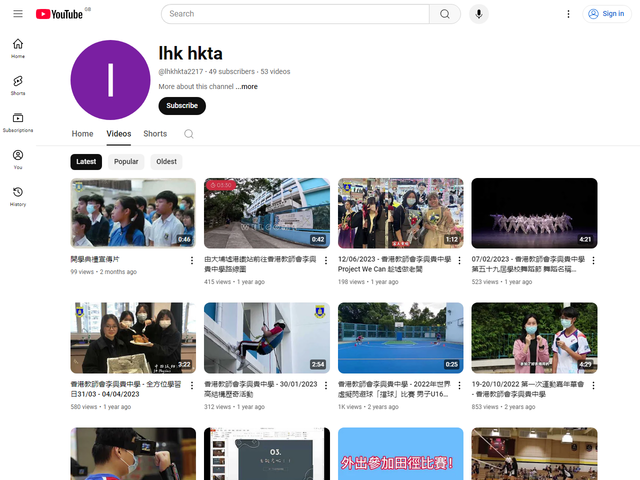
Task: Switch to the channel Shorts tab
Action: tap(155, 134)
